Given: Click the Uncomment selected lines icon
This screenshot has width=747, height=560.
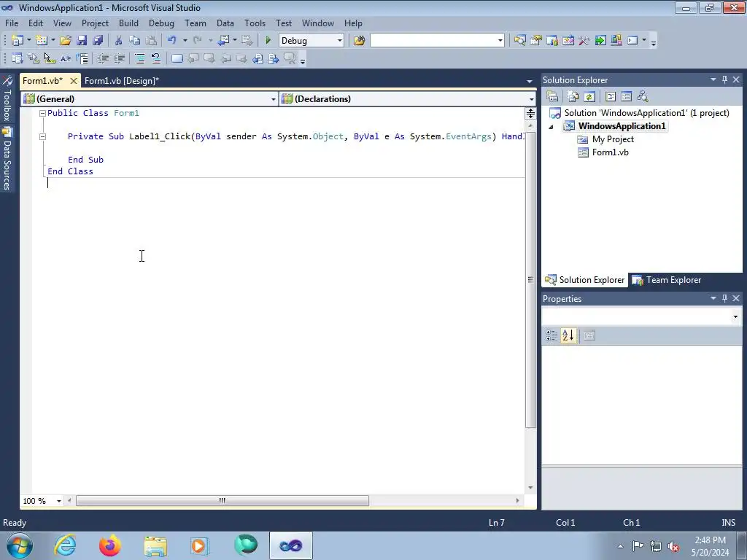Looking at the screenshot, I should (x=156, y=58).
